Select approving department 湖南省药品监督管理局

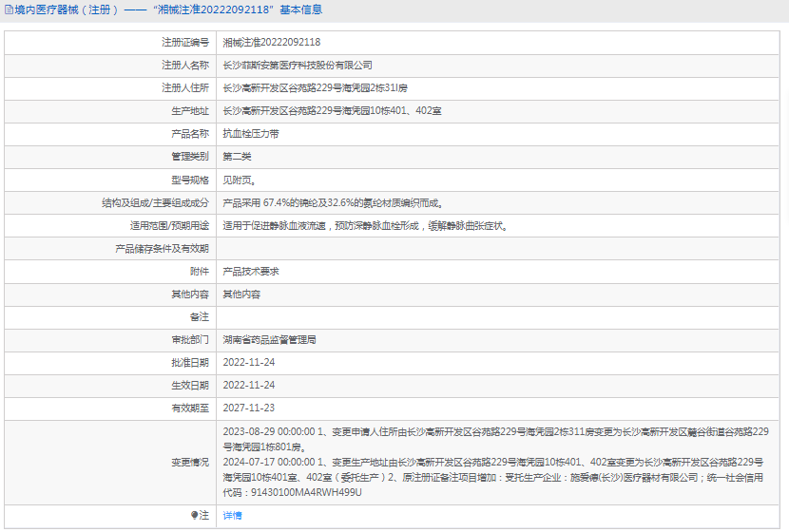coord(269,340)
